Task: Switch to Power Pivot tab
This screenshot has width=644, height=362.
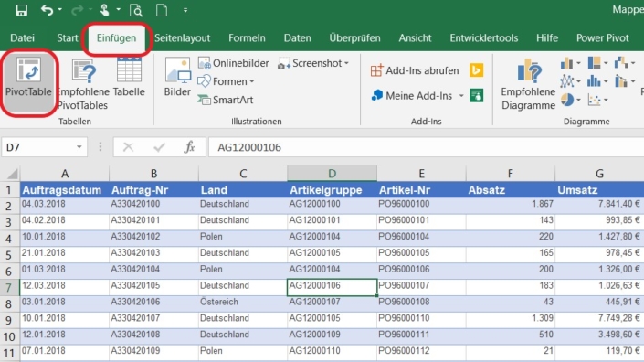Action: (x=603, y=37)
